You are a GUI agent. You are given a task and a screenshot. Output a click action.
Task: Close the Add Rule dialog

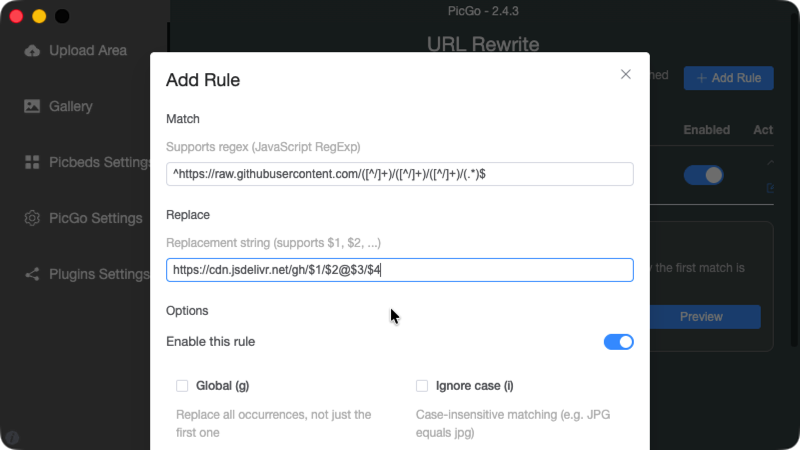pyautogui.click(x=626, y=75)
